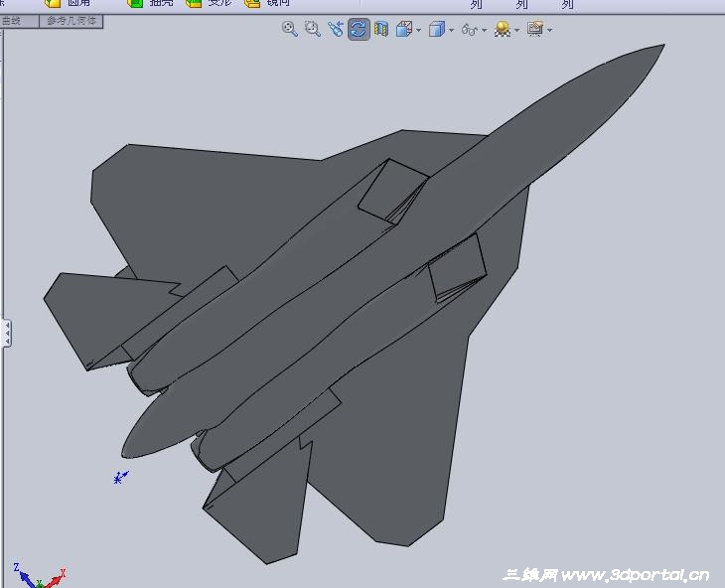Expand the View Orientation dropdown arrow
The width and height of the screenshot is (725, 588).
[418, 30]
